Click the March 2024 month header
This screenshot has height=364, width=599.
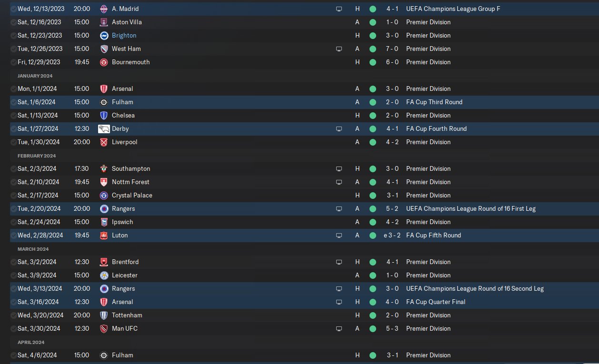point(33,249)
